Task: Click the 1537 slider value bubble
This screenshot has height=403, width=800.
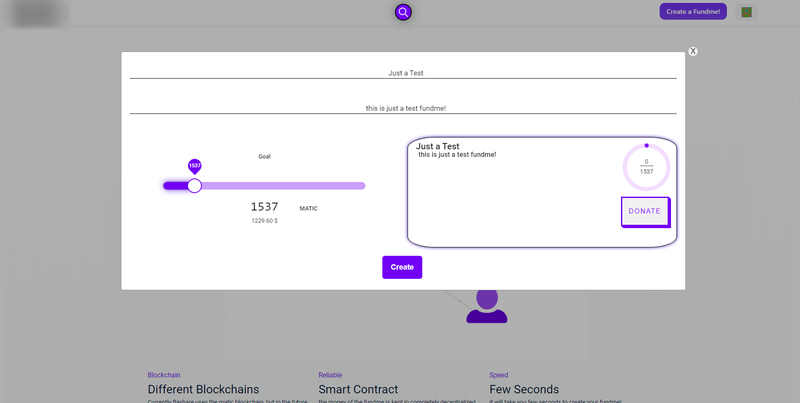Action: (194, 166)
